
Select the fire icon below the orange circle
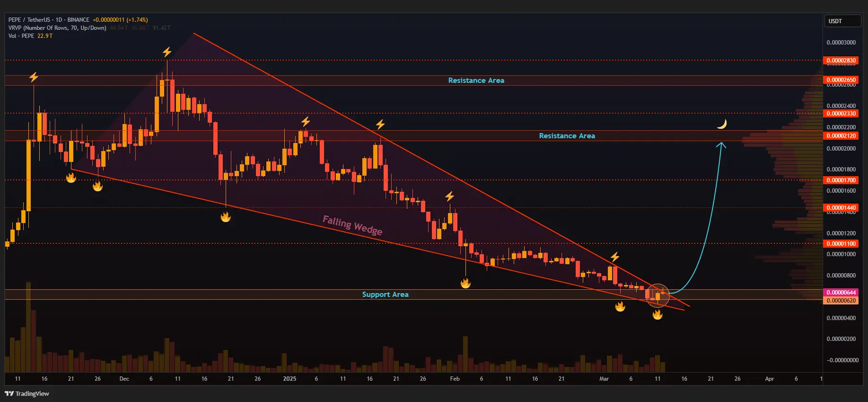(x=658, y=314)
